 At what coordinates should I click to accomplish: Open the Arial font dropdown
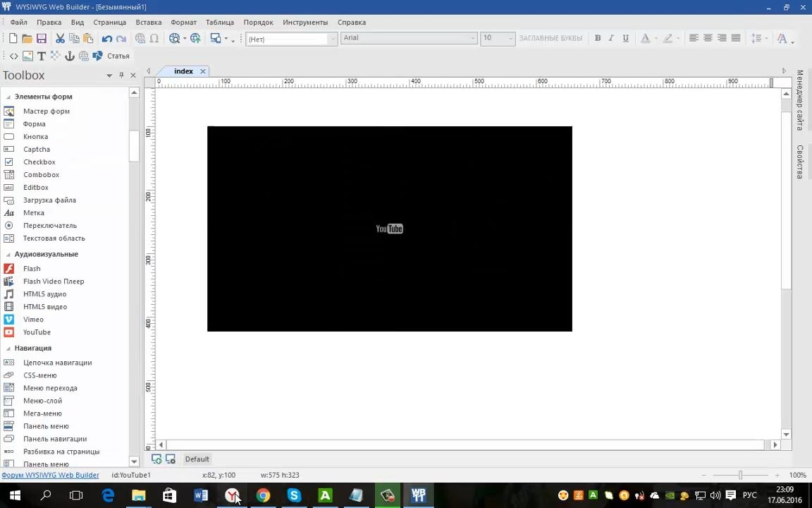tap(409, 38)
